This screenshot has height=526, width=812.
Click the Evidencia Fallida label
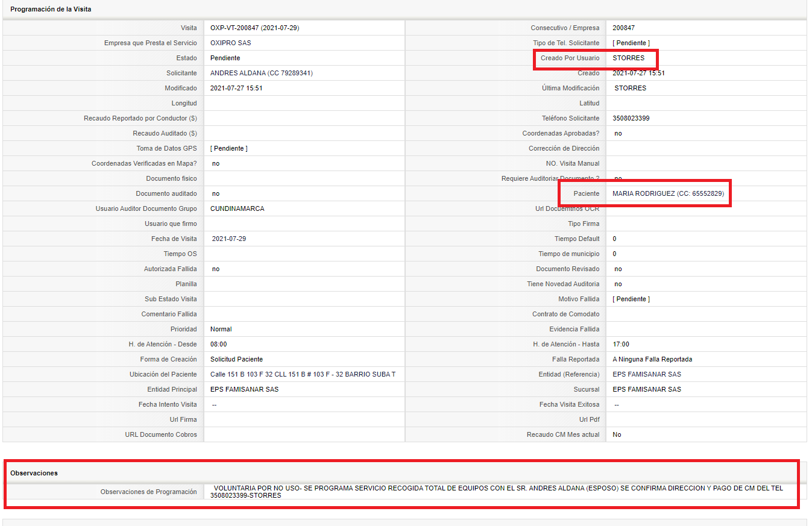[574, 329]
